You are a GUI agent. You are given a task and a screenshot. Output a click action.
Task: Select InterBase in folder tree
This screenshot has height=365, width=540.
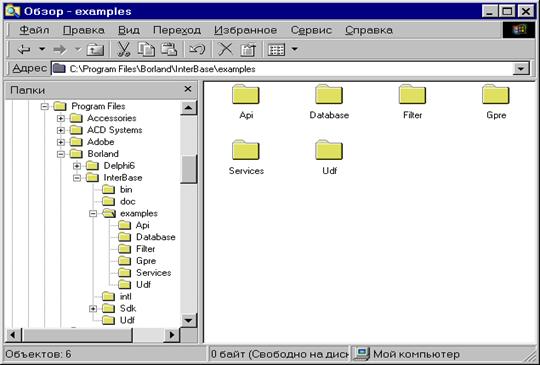(x=123, y=178)
